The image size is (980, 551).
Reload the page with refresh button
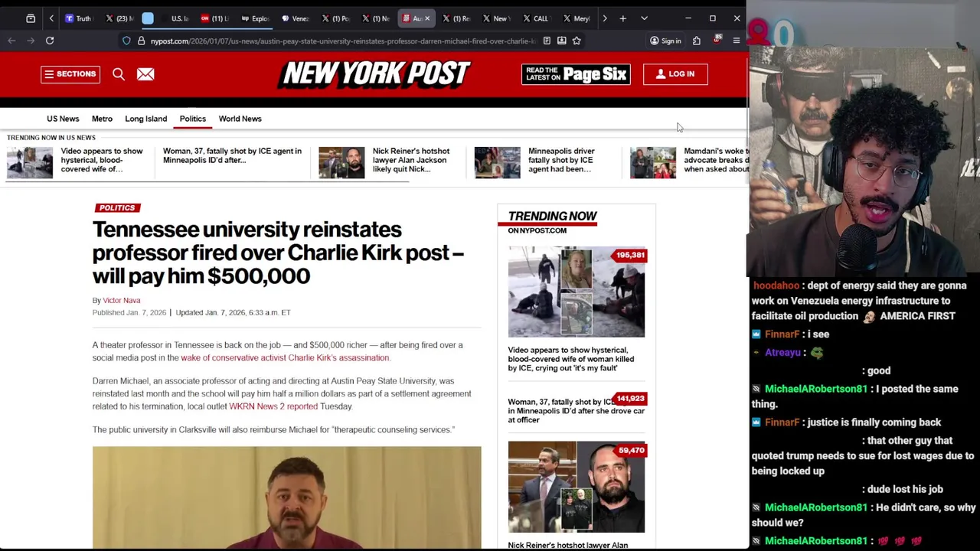click(50, 41)
